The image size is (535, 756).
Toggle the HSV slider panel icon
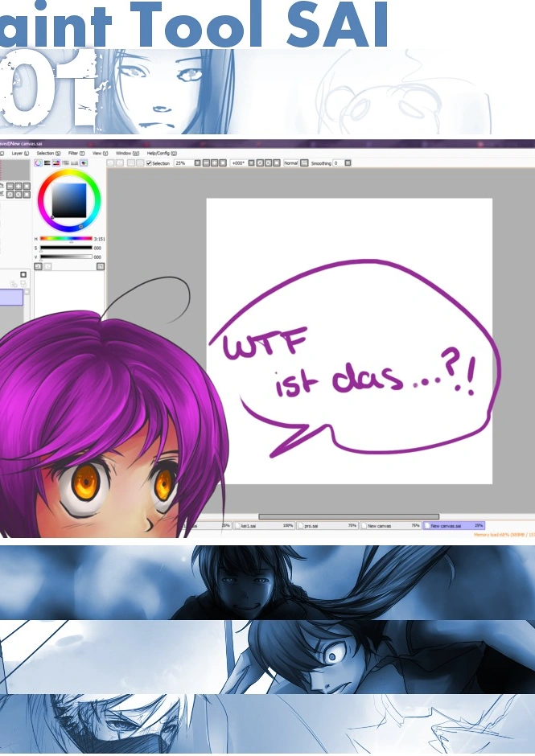(x=56, y=163)
